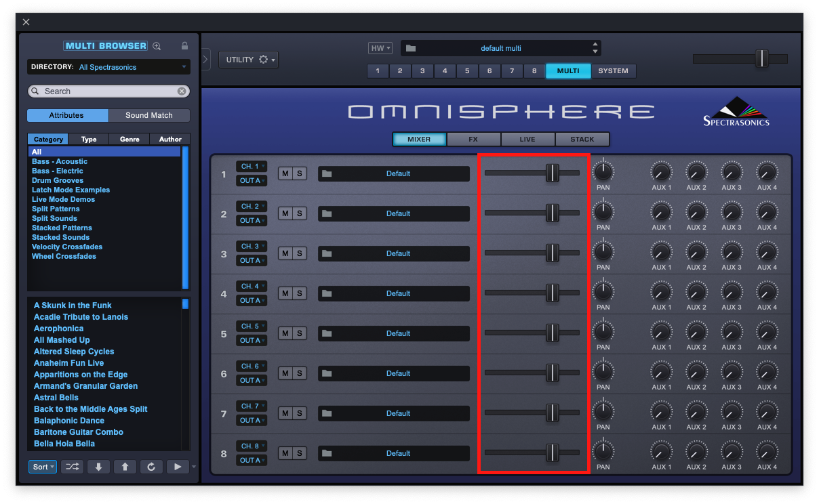This screenshot has height=504, width=819.
Task: Open the folder icon beside default multi
Action: [x=411, y=48]
